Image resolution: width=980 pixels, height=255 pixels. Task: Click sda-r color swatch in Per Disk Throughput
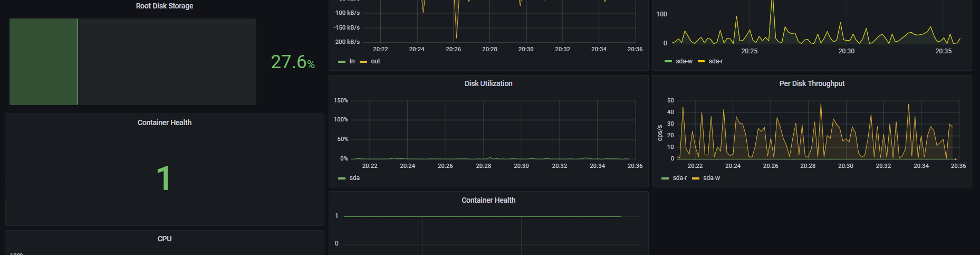(665, 178)
